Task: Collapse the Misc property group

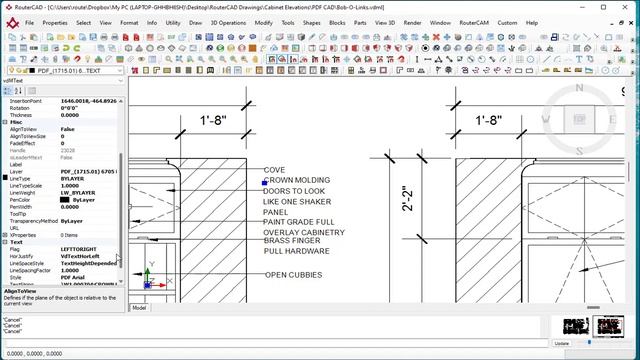Action: point(5,122)
